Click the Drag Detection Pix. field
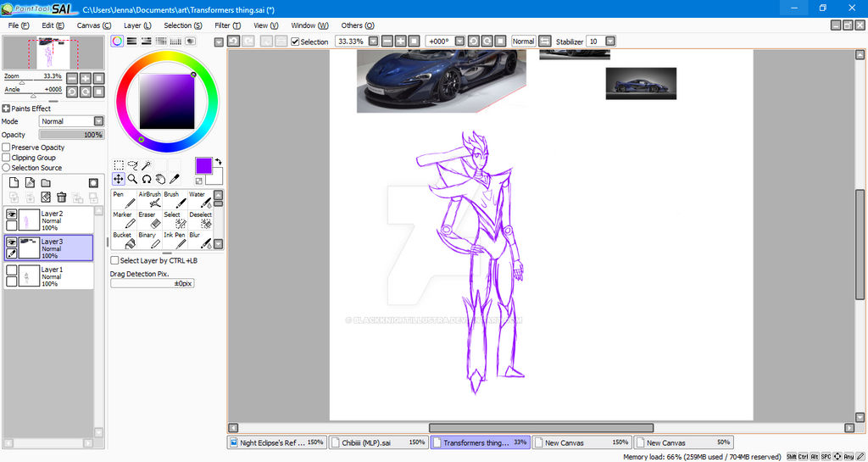 pos(153,283)
